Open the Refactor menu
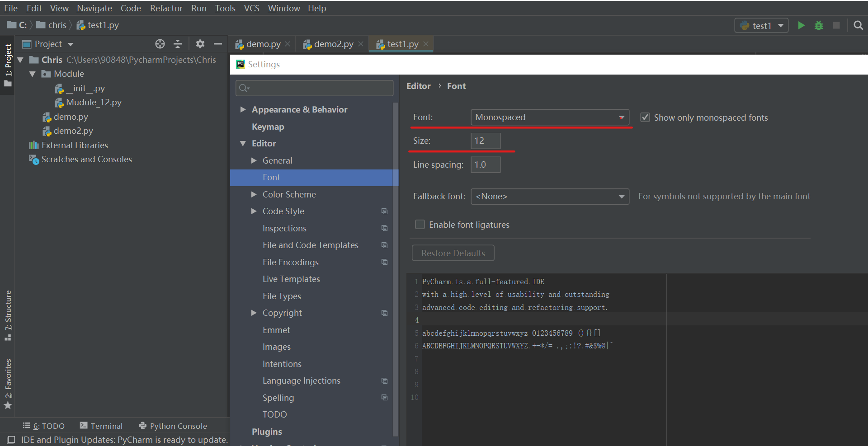The width and height of the screenshot is (868, 446). coord(166,8)
